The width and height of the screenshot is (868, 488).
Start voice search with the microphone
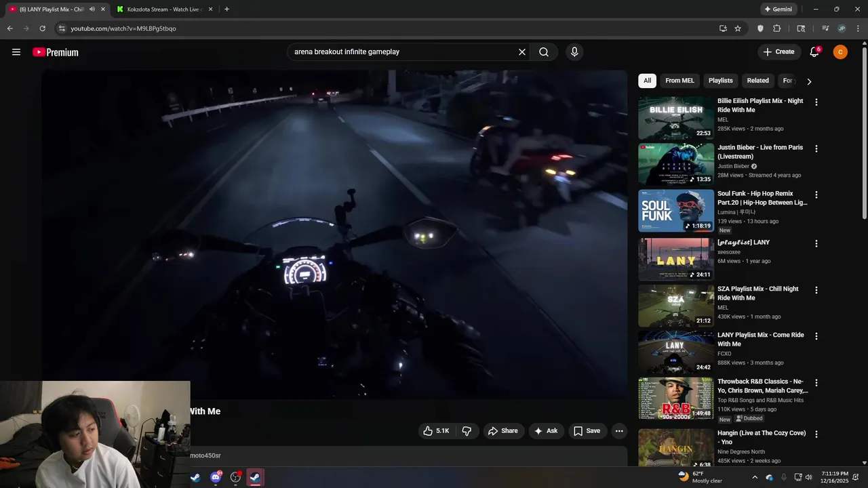574,52
